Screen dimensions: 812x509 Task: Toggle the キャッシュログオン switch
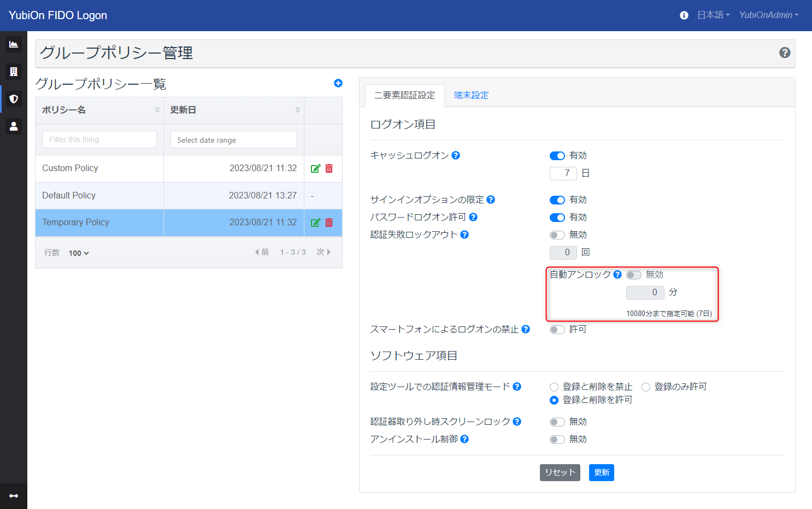pyautogui.click(x=557, y=156)
